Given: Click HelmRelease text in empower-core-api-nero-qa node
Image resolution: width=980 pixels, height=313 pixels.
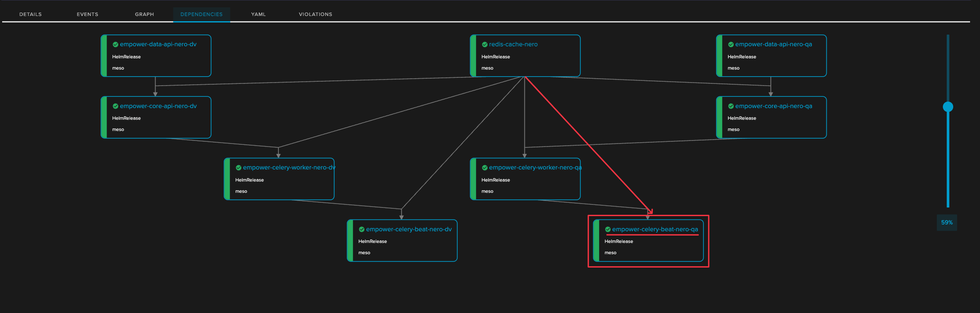Looking at the screenshot, I should [x=742, y=118].
